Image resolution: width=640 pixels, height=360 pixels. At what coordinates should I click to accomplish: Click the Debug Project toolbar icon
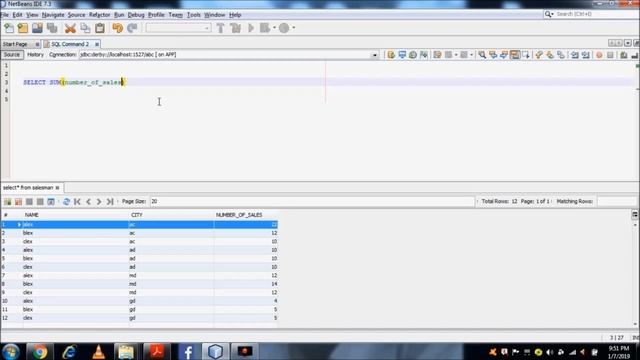point(265,28)
